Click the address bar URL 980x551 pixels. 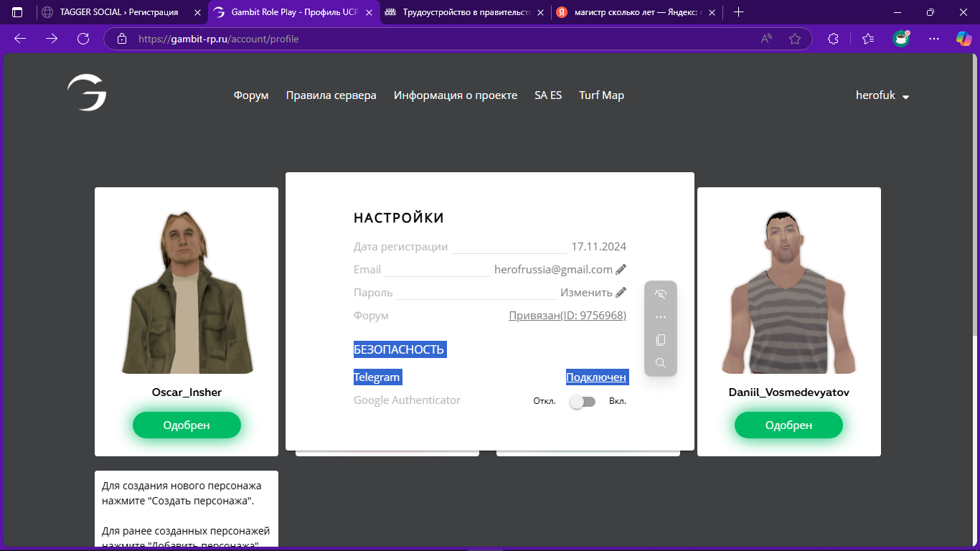pos(218,39)
